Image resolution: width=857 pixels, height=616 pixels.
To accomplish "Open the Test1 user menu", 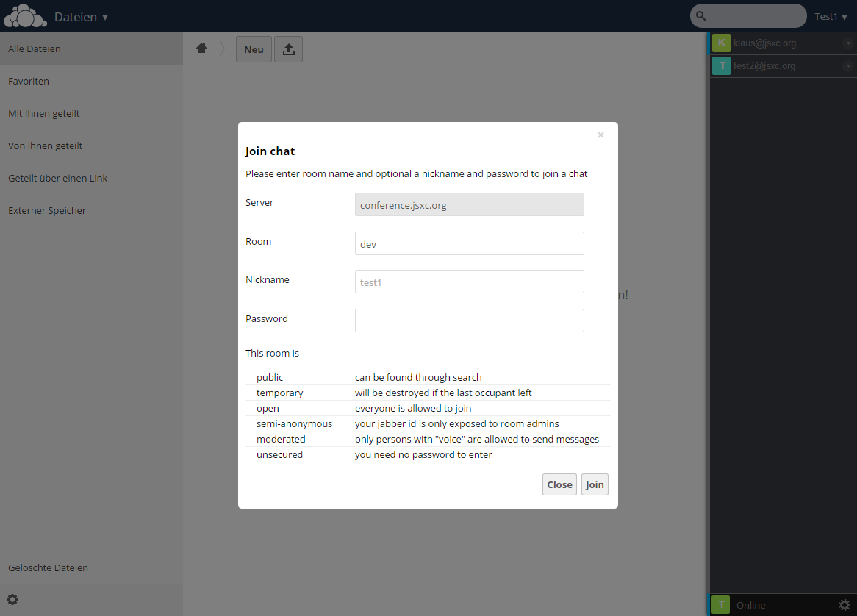I will coord(831,16).
